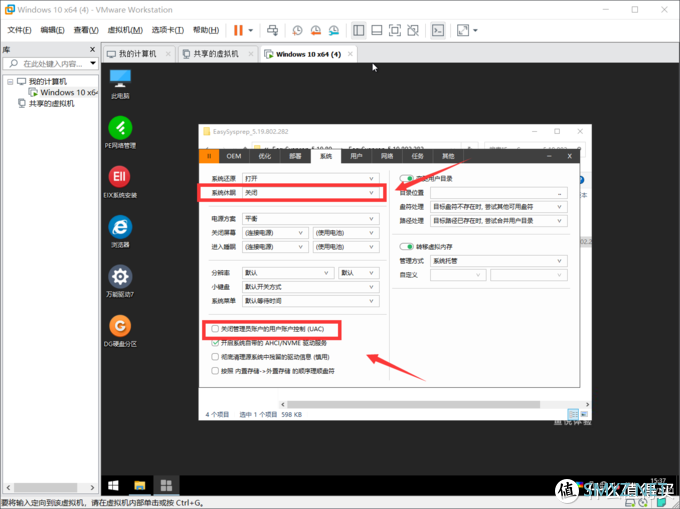Switch to the 其他 tab
680x509 pixels.
coord(448,156)
